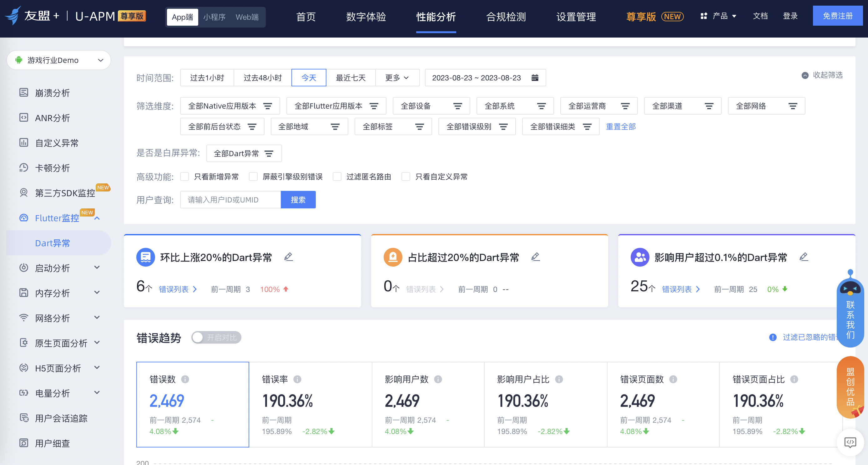The width and height of the screenshot is (868, 465).
Task: Open ANR分析 in the sidebar
Action: pyautogui.click(x=52, y=118)
